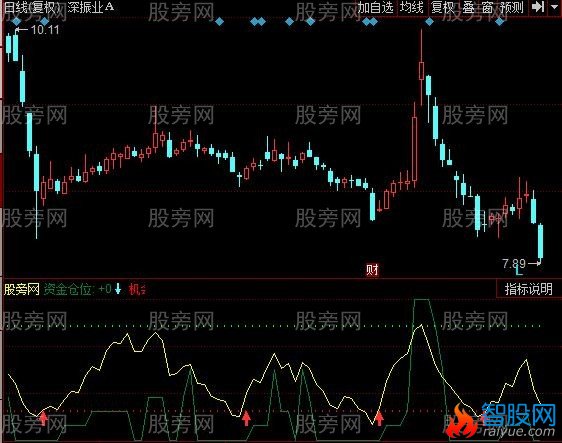Screen dimensions: 562x443
Task: Click the jump-to-latest arrow icon
Action: click(x=538, y=7)
